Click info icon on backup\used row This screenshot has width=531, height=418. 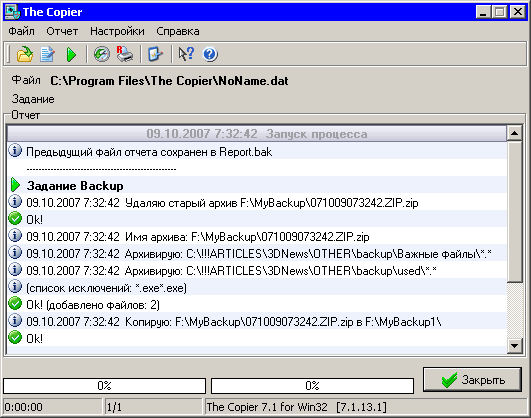(x=15, y=270)
